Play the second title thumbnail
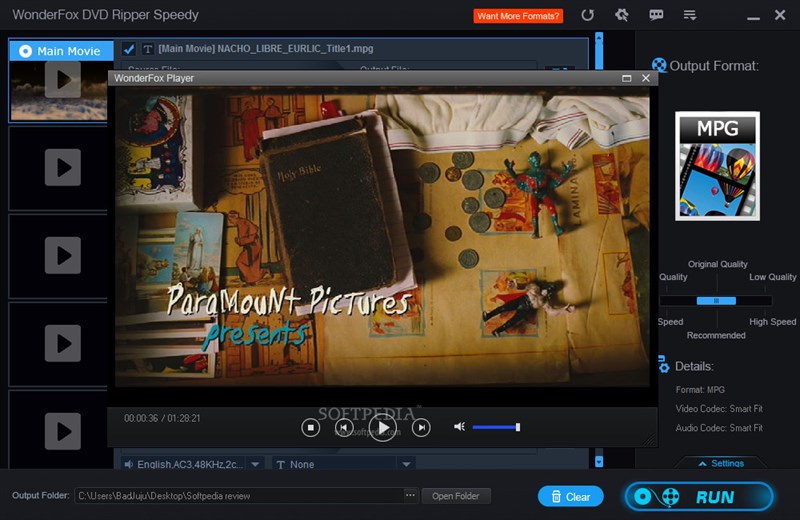This screenshot has width=800, height=520. coord(63,167)
